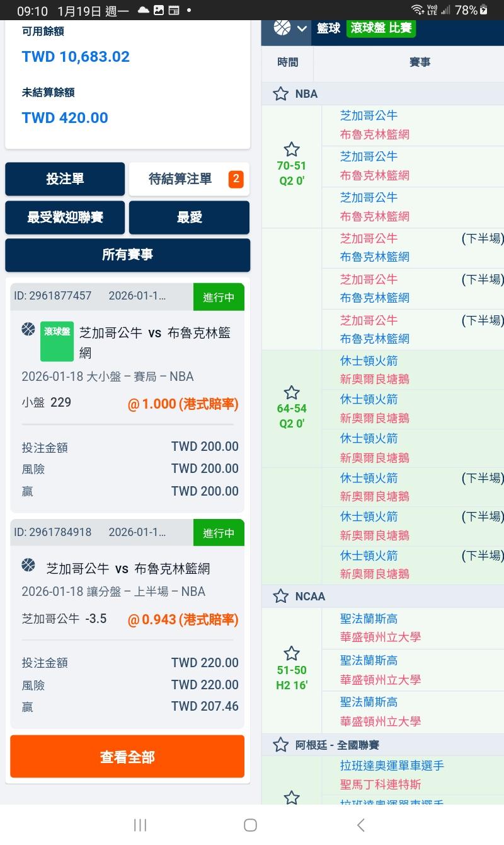The width and height of the screenshot is (504, 845).
Task: Open first 芝加哥公牛 row in NBA list
Action: [413, 125]
